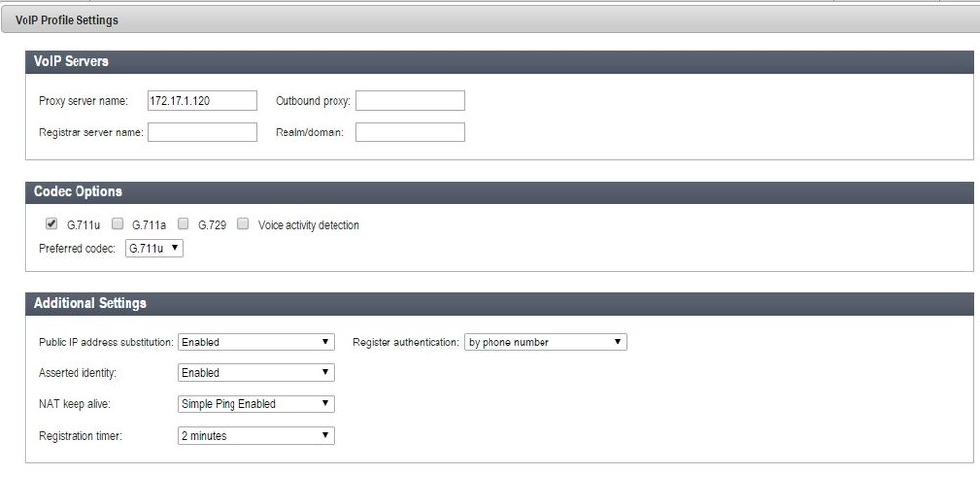This screenshot has height=477, width=980.
Task: Open Register authentication dropdown
Action: (544, 343)
